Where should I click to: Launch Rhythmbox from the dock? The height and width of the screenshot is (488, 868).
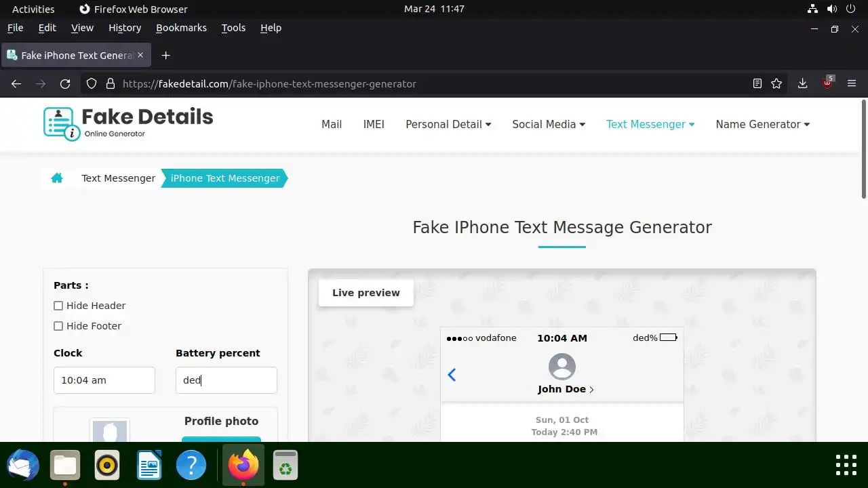[107, 466]
